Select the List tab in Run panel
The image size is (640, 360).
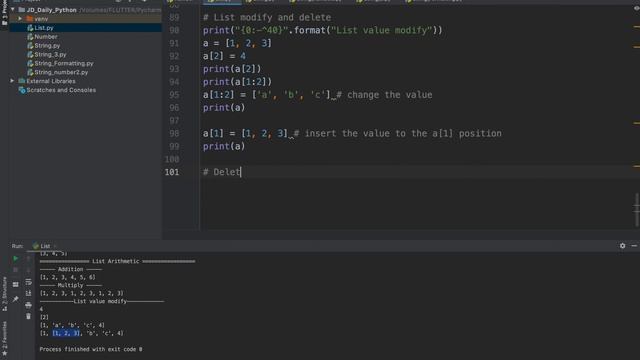pos(45,246)
